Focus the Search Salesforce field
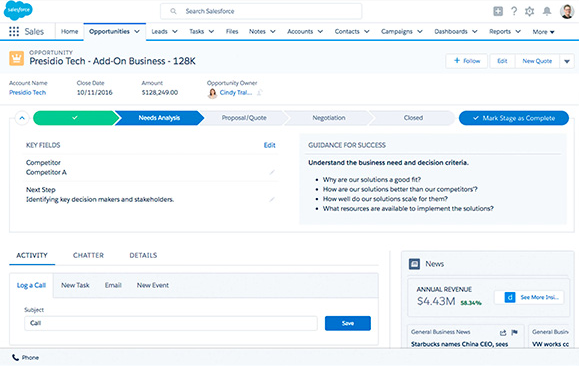Viewport: 579px width, 366px height. point(261,11)
